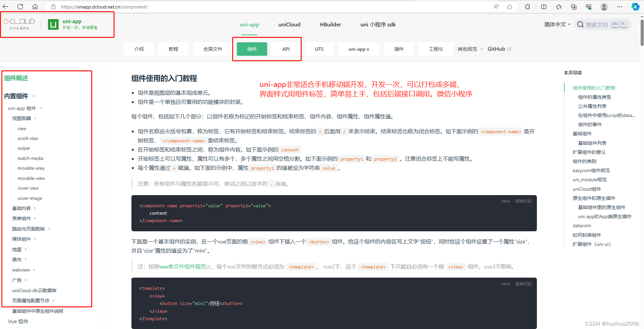Open browser essentials heart icon
The image size is (644, 329).
click(x=589, y=7)
